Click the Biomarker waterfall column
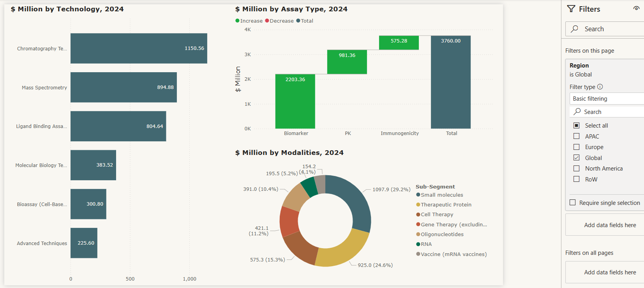The height and width of the screenshot is (288, 644). pyautogui.click(x=295, y=101)
